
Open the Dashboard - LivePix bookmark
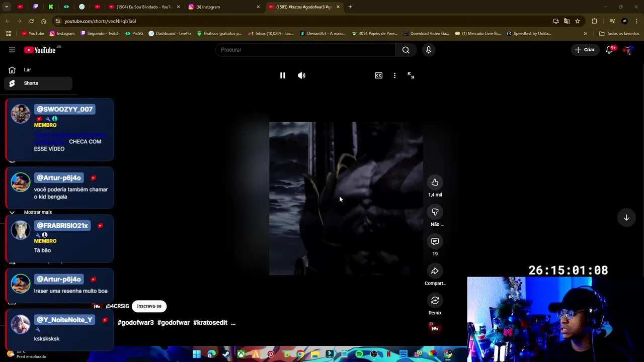click(170, 34)
